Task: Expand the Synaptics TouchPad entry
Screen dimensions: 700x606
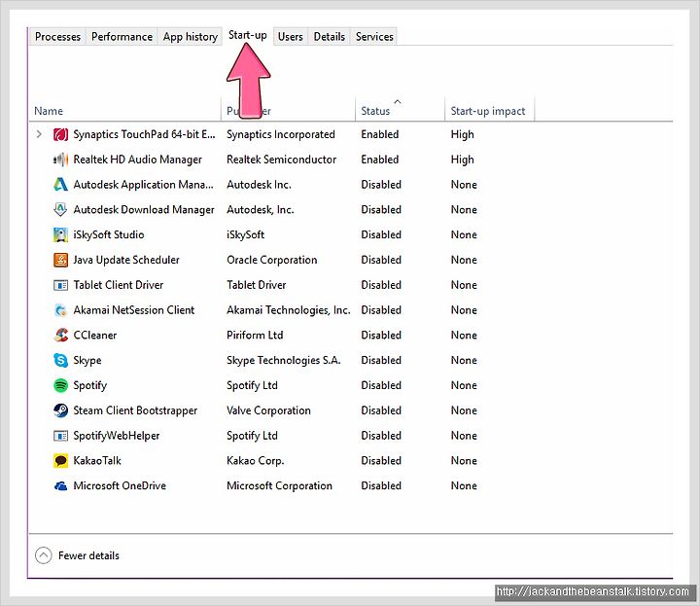Action: click(39, 134)
